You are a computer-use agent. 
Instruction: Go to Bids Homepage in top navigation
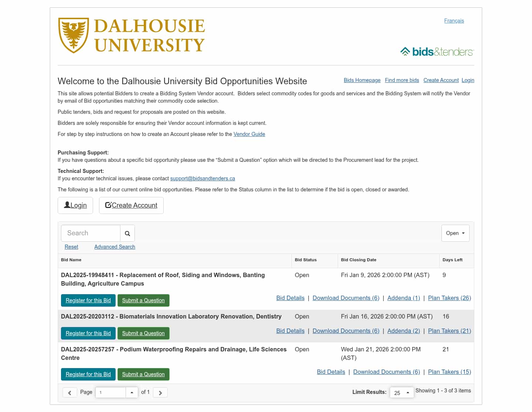pyautogui.click(x=362, y=80)
